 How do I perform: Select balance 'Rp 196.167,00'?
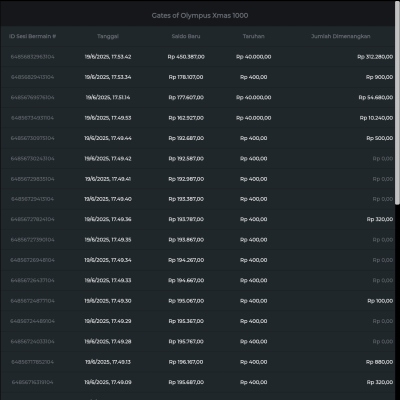(186, 362)
